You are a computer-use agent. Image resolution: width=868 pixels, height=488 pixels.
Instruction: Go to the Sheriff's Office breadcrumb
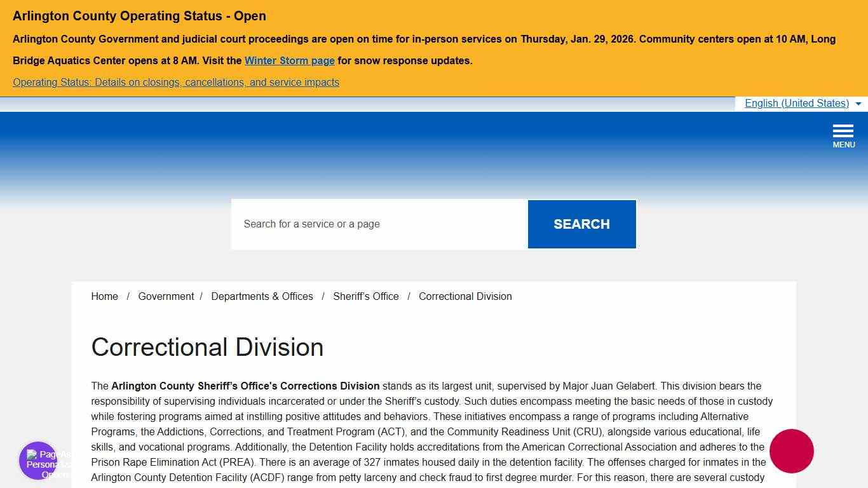tap(365, 296)
